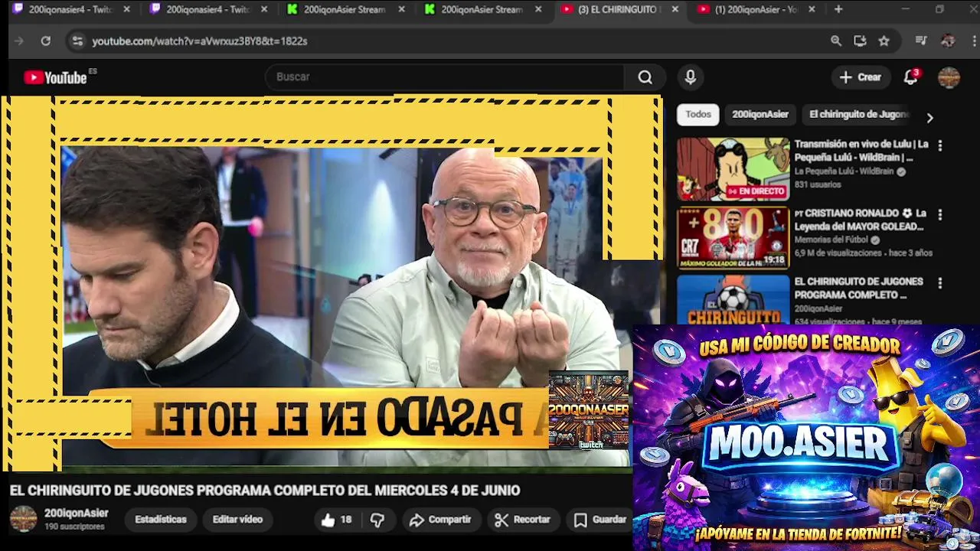This screenshot has height=551, width=980.
Task: Open the notifications bell
Action: point(910,77)
